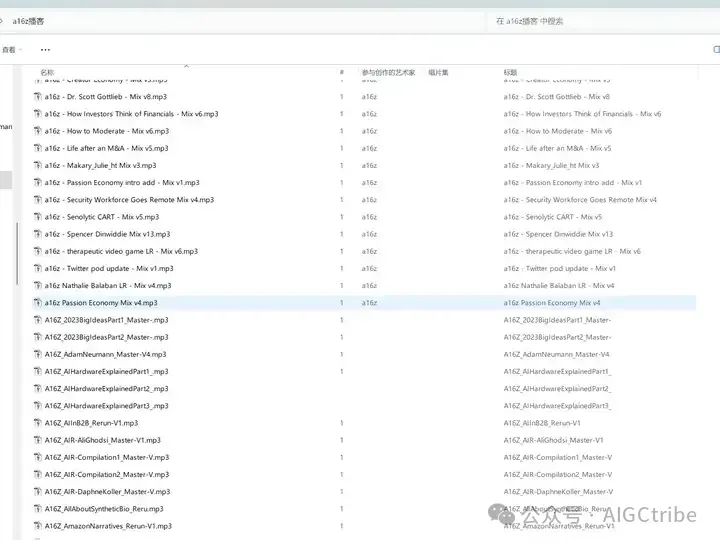Screen dimensions: 720x544
Task: Click the icon of A16Z_AIR-Compilation1_Master-V.mp3
Action: tap(38, 458)
